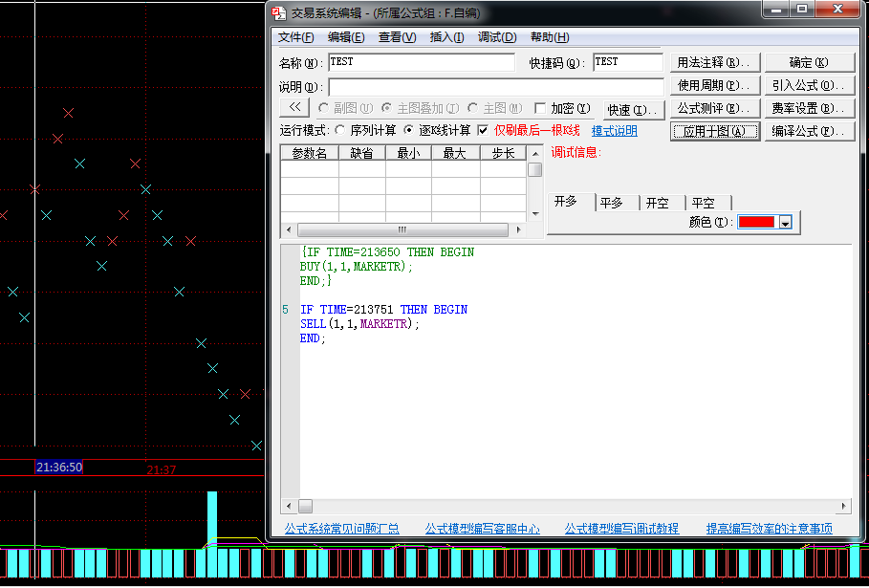Click the 说明 description field
The height and width of the screenshot is (588, 869).
coord(496,87)
